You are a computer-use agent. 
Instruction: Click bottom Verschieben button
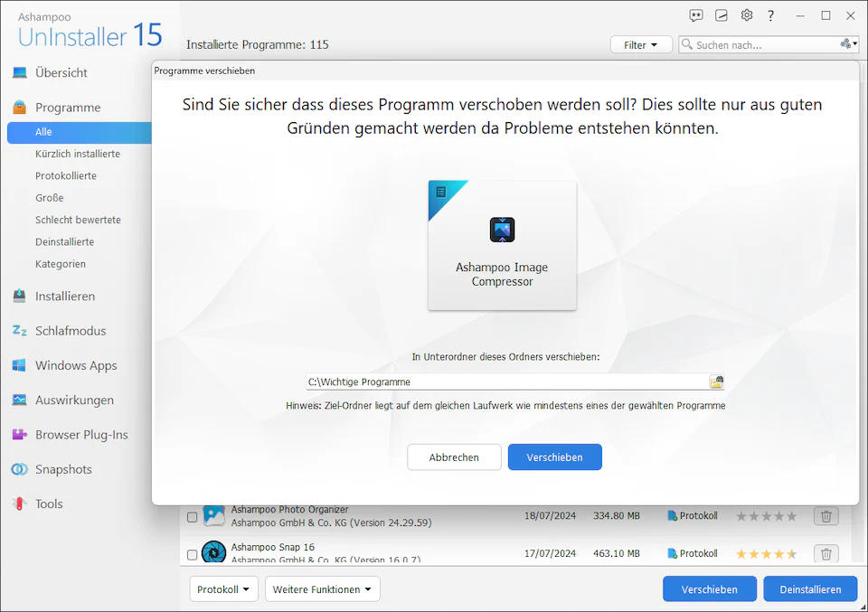coord(709,589)
